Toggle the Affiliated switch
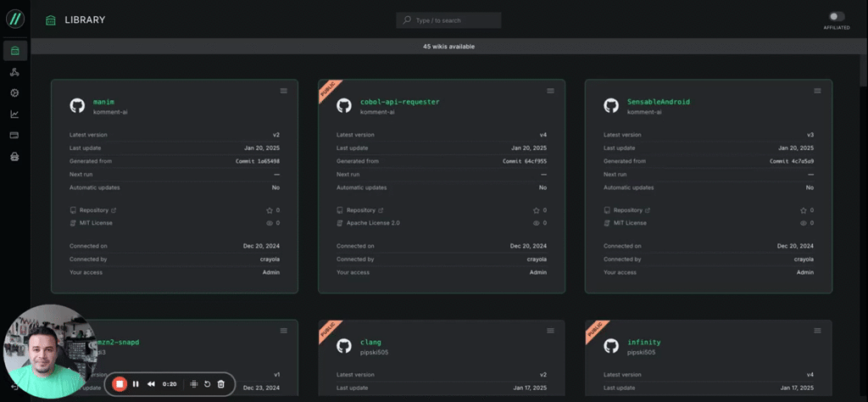The image size is (868, 402). 837,17
